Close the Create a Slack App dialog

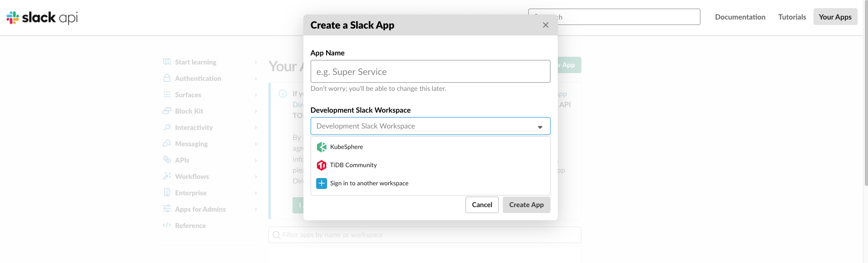pos(546,25)
